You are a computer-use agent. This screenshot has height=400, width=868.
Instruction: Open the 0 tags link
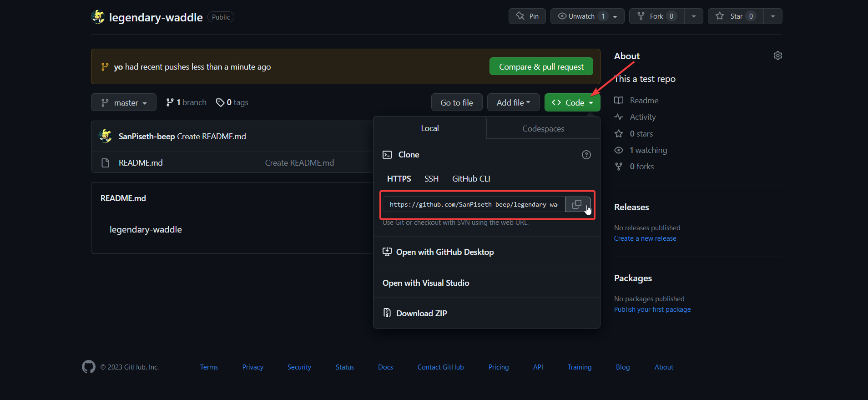coord(232,102)
